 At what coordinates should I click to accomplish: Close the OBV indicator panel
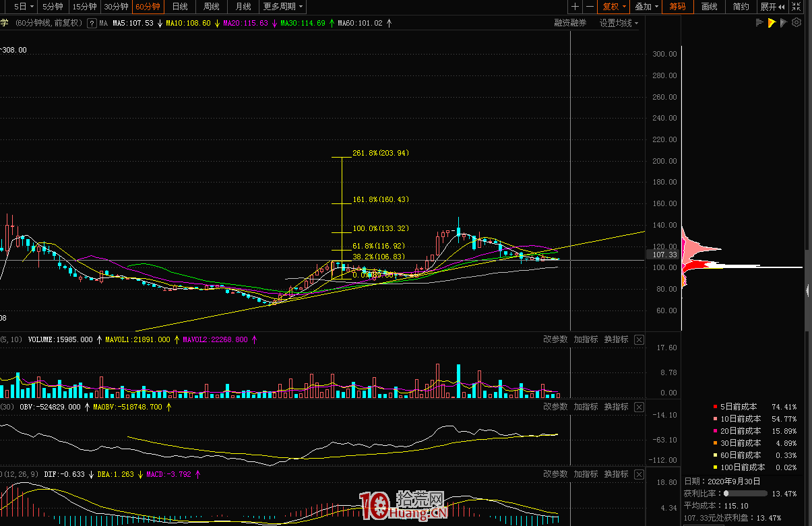(x=639, y=407)
